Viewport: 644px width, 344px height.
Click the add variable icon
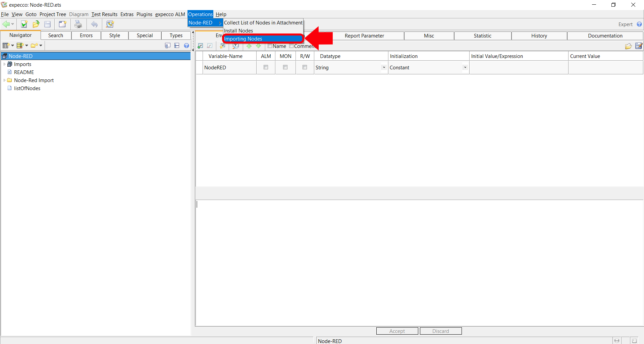[200, 46]
